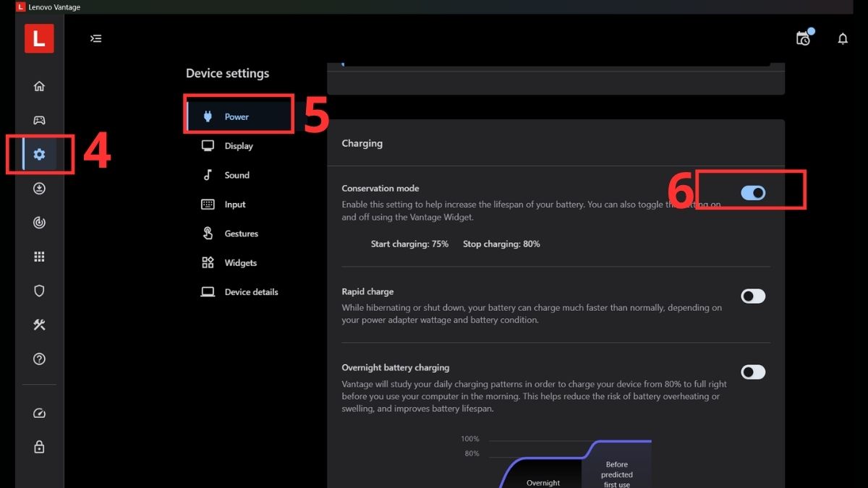Click the Charging section heading

(x=362, y=143)
